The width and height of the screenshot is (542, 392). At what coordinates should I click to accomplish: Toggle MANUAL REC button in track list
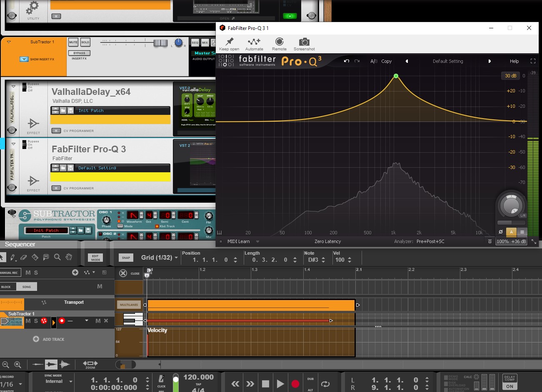tap(9, 273)
